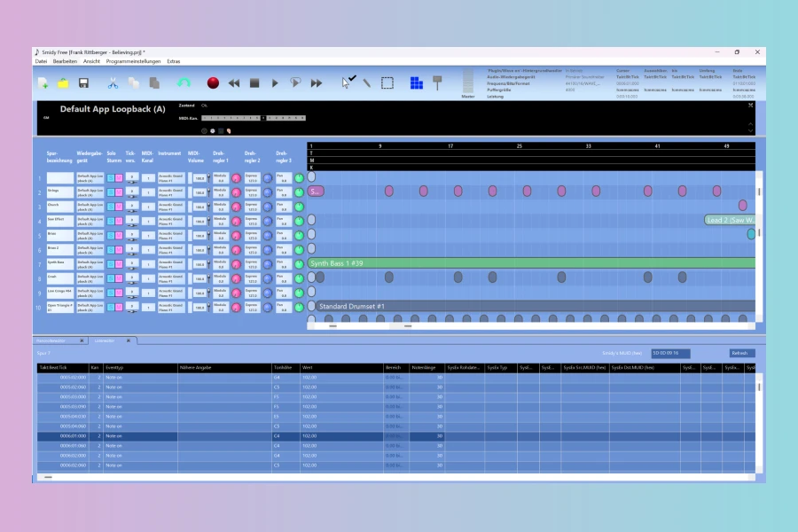Solo track 3 Church
The height and width of the screenshot is (532, 798).
click(x=111, y=207)
